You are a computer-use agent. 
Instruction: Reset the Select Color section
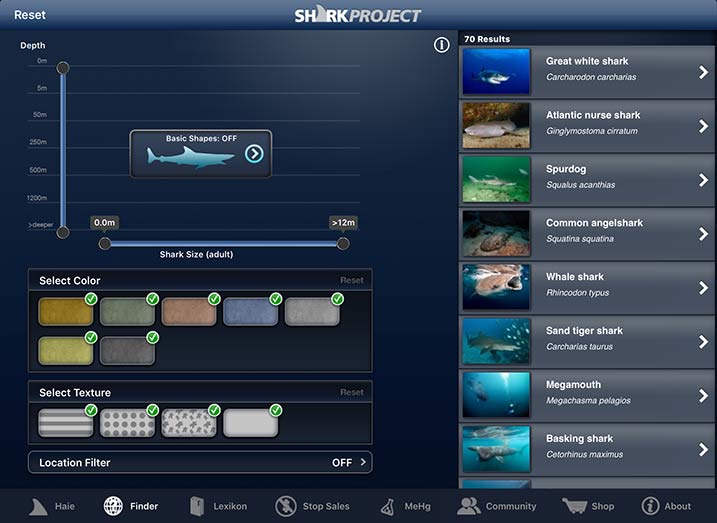(351, 281)
